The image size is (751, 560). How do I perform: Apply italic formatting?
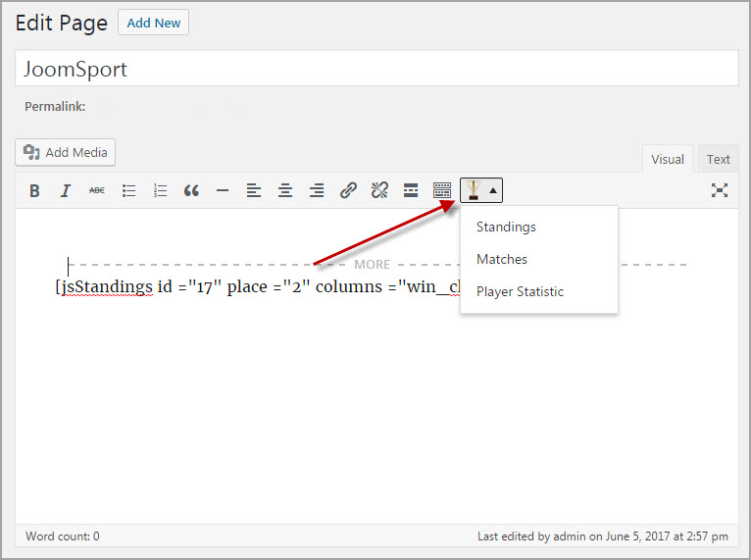[x=66, y=190]
